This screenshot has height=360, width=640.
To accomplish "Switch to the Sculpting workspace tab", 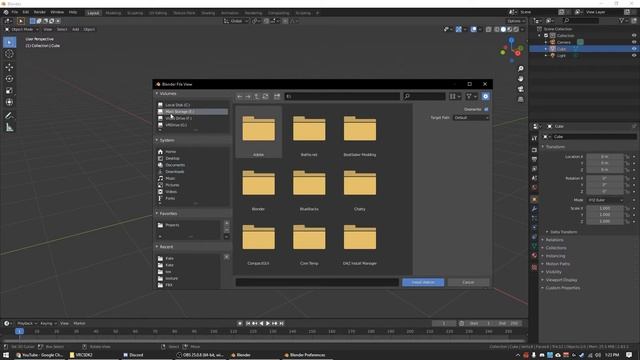I will pyautogui.click(x=135, y=13).
